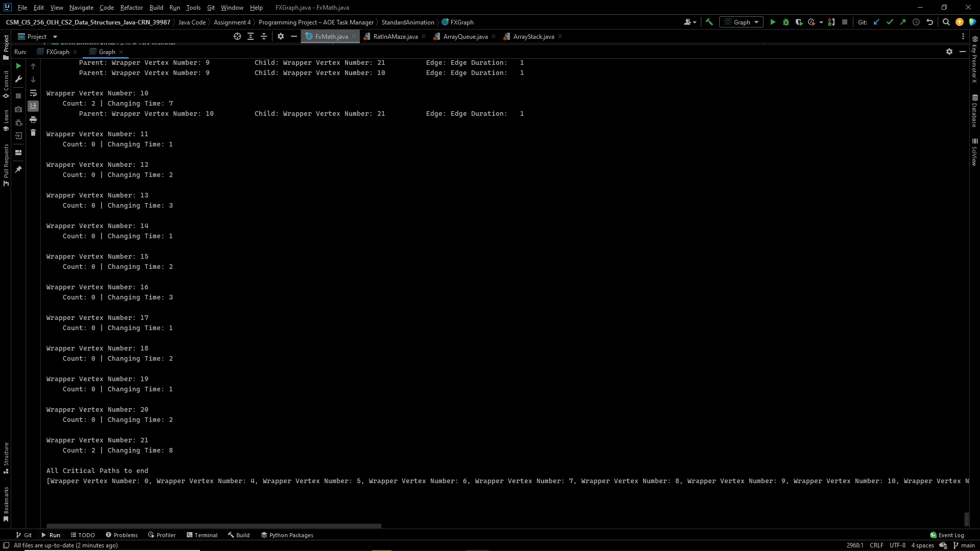Open the Event Log
The width and height of the screenshot is (980, 551).
tap(947, 535)
